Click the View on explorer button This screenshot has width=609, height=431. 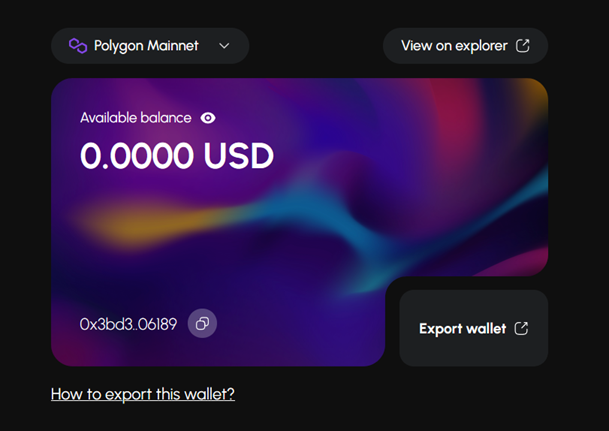pyautogui.click(x=465, y=46)
